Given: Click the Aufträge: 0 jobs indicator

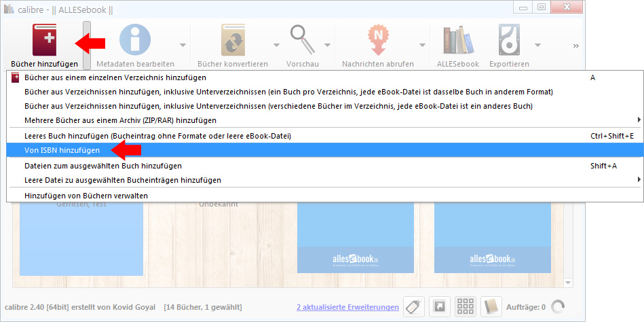Looking at the screenshot, I should 526,307.
